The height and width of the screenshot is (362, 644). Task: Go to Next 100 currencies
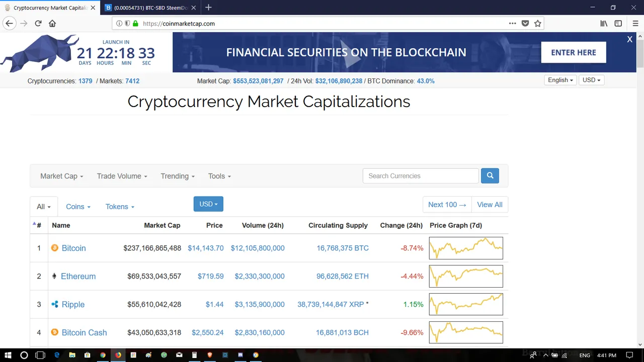coord(447,205)
